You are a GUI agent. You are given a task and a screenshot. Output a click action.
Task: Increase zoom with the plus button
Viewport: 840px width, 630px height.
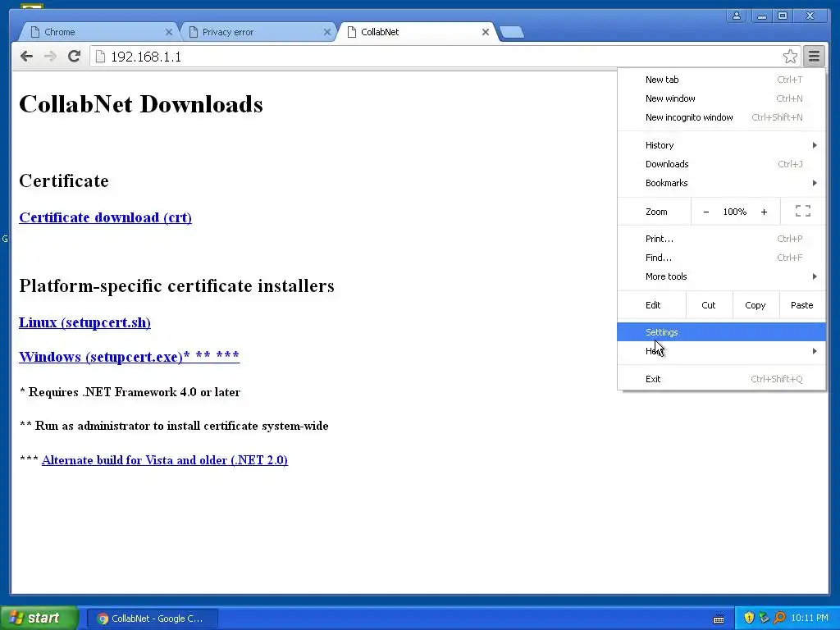pos(764,212)
